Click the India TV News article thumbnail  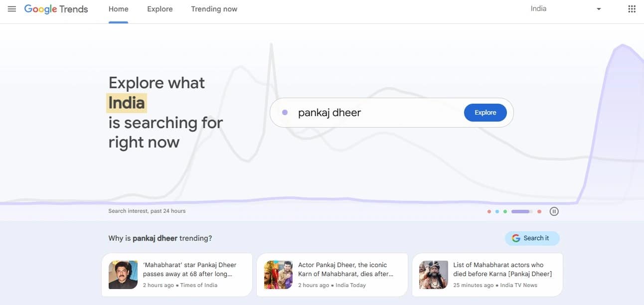433,275
